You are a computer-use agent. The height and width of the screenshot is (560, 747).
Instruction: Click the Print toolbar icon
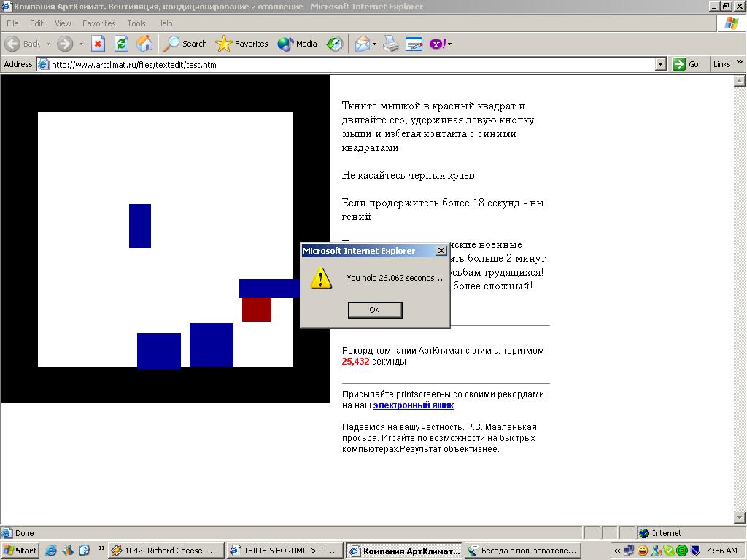click(391, 44)
